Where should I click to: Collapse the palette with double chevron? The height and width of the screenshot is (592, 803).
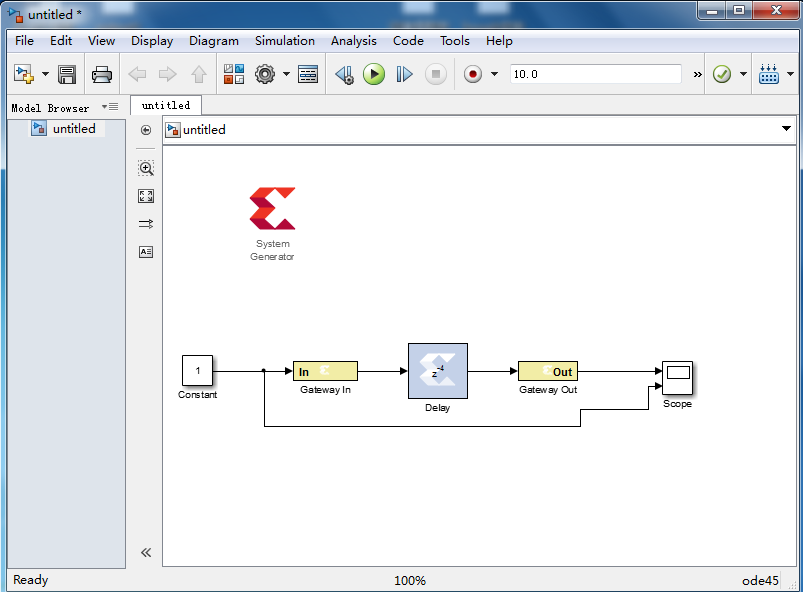pos(146,552)
